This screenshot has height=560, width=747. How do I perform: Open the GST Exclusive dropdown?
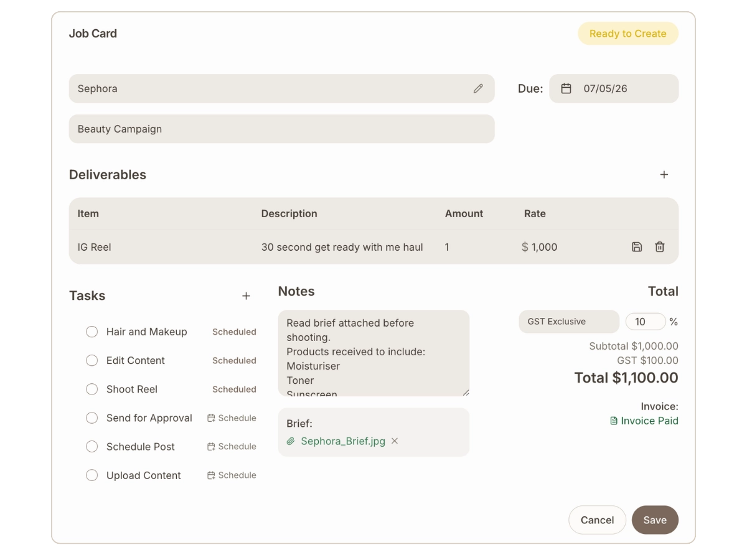coord(569,322)
